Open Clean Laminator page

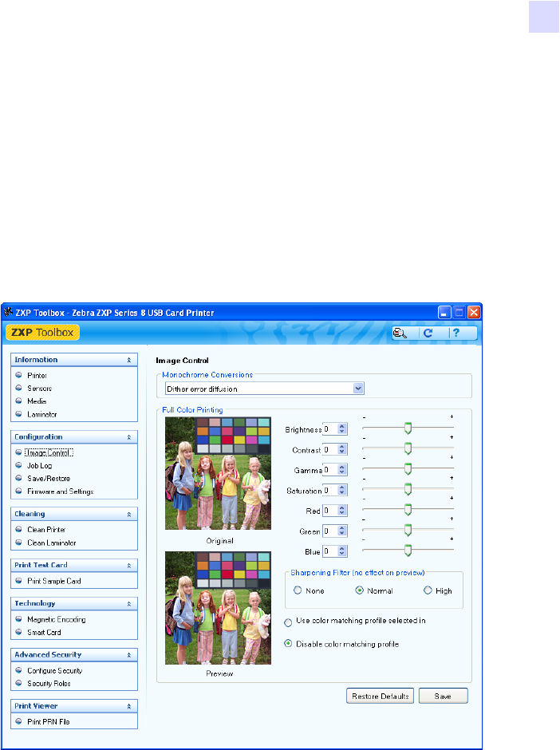(x=52, y=543)
